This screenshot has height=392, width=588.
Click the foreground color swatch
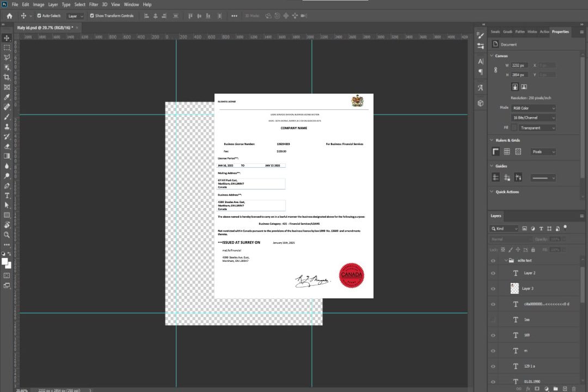coord(5,262)
